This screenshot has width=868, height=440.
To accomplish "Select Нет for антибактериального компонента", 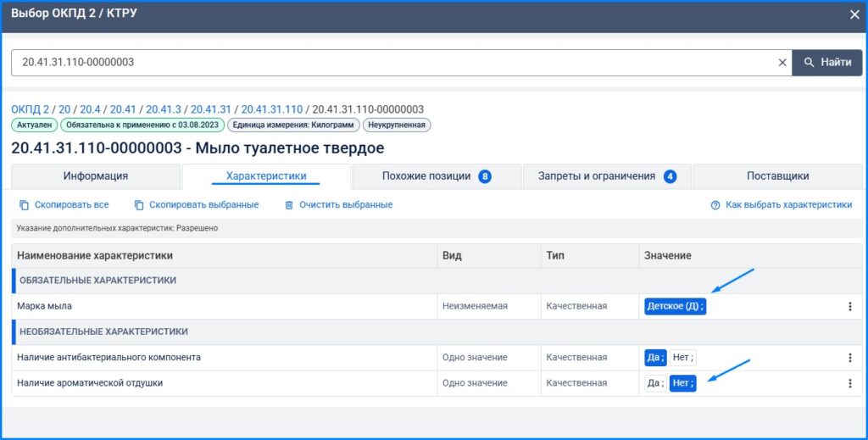I will 682,358.
